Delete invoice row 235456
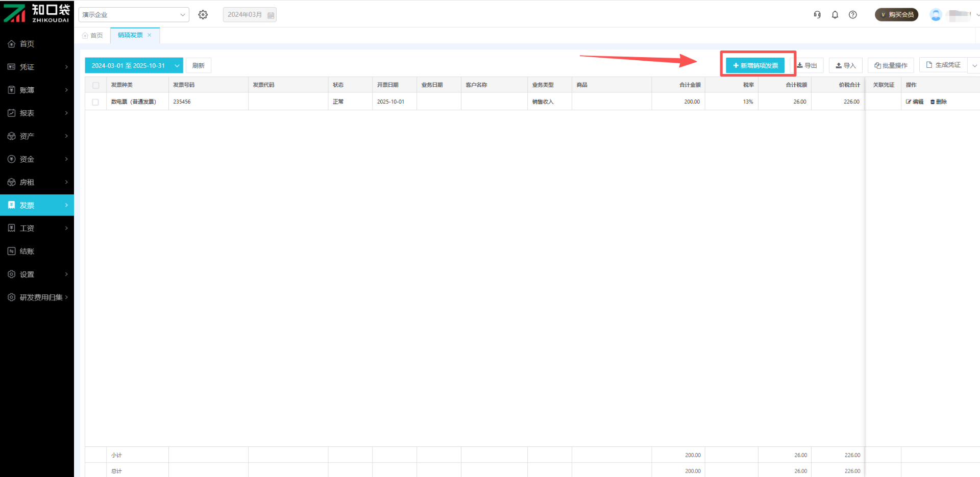980x477 pixels. [939, 102]
